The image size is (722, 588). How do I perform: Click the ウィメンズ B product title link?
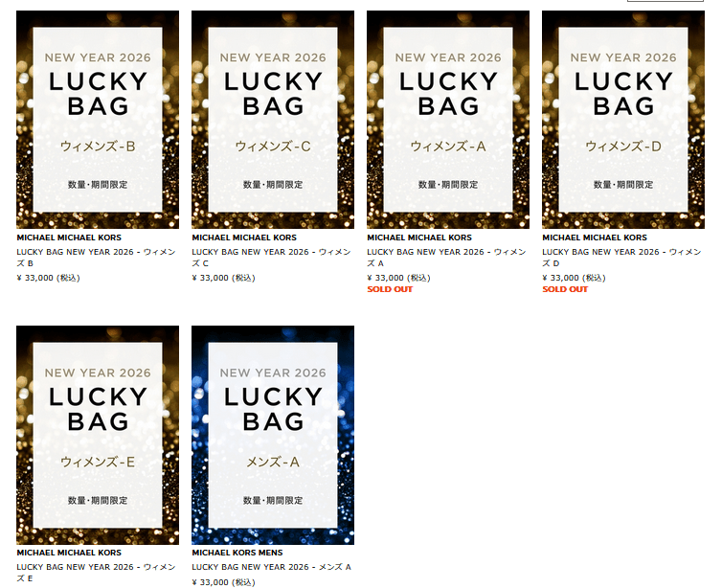pos(97,258)
